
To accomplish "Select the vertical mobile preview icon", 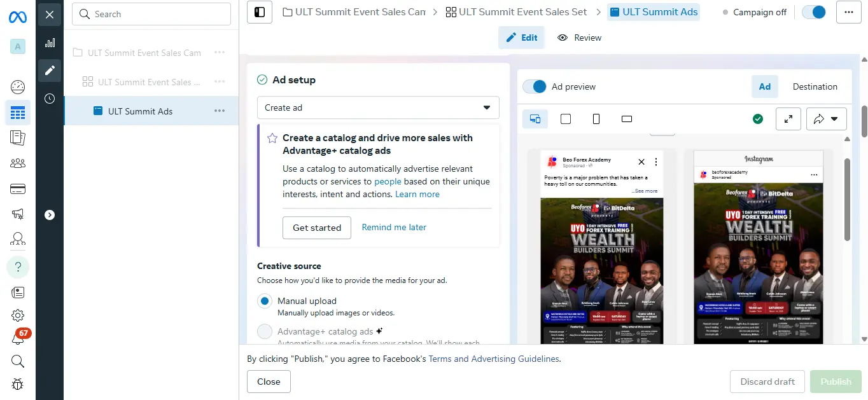I will [x=596, y=119].
